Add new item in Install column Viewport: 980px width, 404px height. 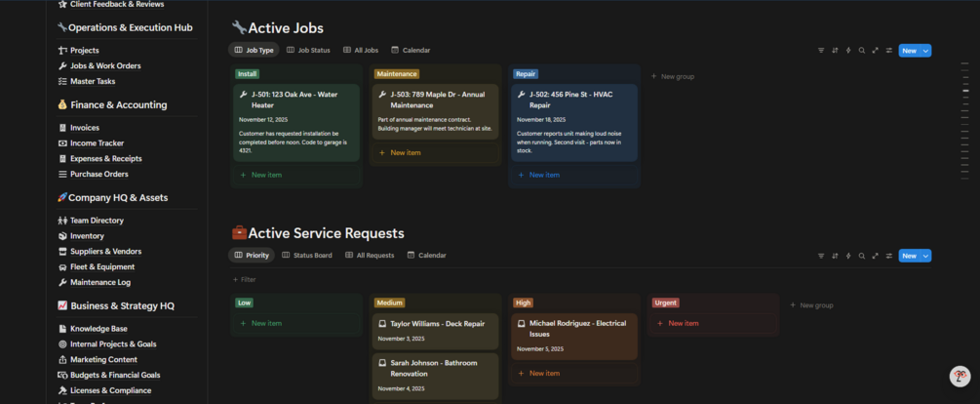click(x=296, y=175)
